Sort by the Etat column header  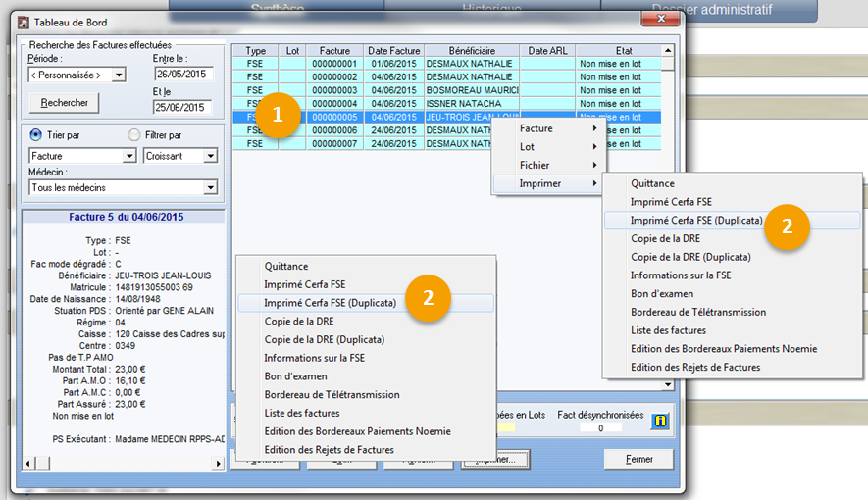click(x=624, y=50)
